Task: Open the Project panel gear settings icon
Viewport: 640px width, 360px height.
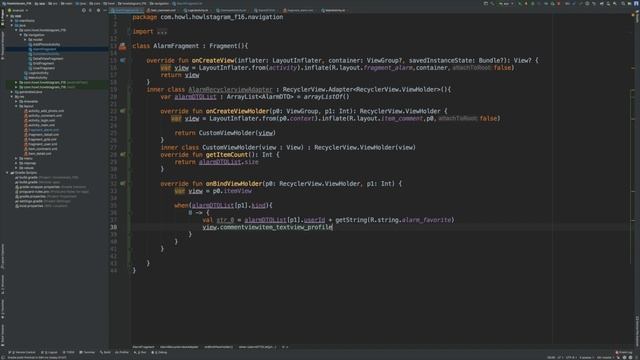Action: 98,11
